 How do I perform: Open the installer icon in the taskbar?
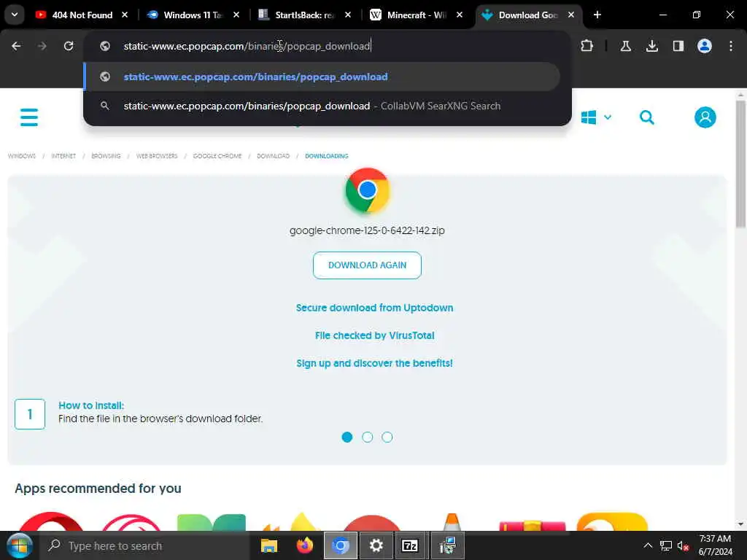[x=447, y=545]
